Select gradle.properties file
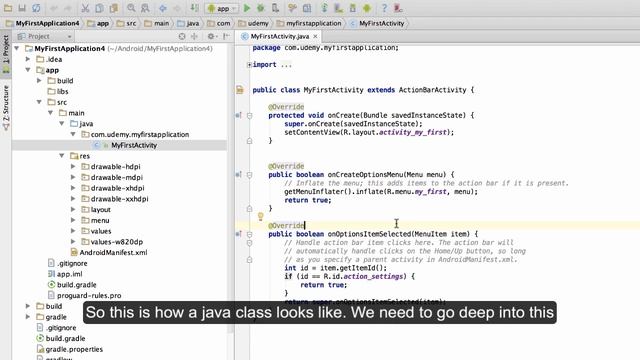Viewport: 640px width, 360px height. tap(69, 349)
